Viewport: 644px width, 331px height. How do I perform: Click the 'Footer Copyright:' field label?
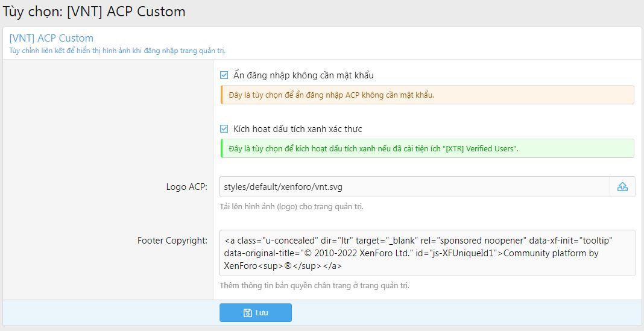172,241
